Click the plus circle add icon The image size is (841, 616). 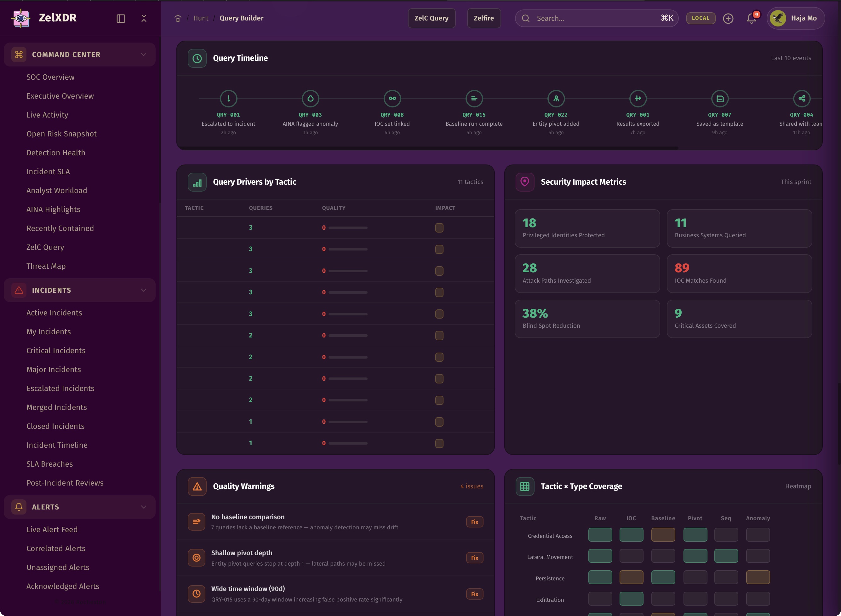pos(728,18)
